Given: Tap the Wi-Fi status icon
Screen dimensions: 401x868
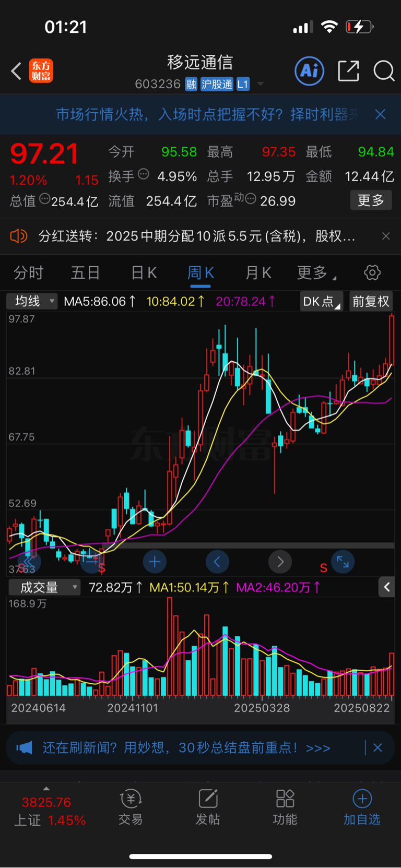Looking at the screenshot, I should pyautogui.click(x=329, y=27).
